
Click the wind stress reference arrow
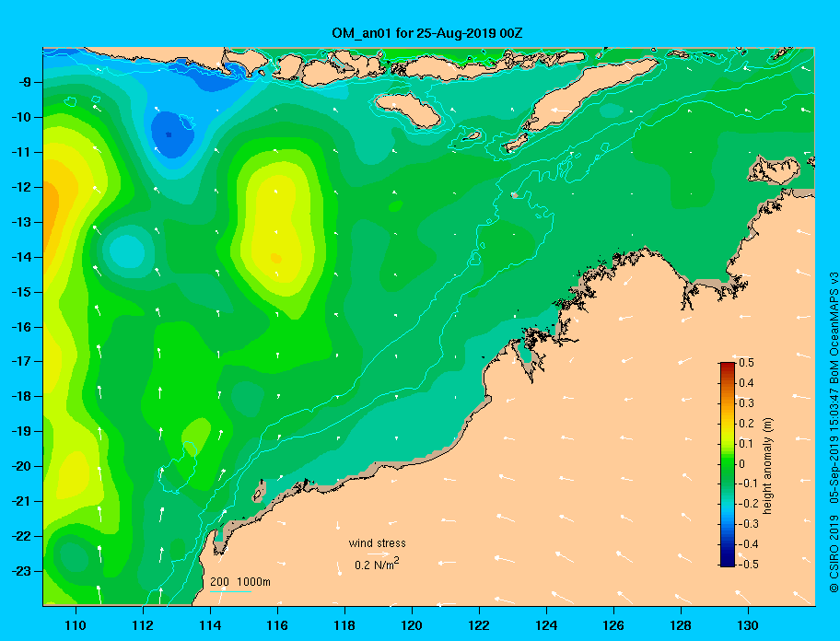point(378,554)
